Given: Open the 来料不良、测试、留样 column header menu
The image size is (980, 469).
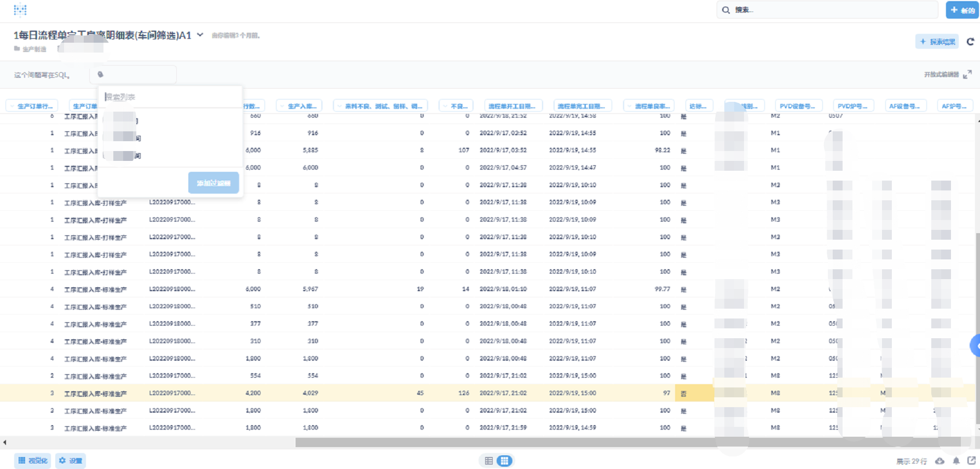Looking at the screenshot, I should click(x=381, y=106).
